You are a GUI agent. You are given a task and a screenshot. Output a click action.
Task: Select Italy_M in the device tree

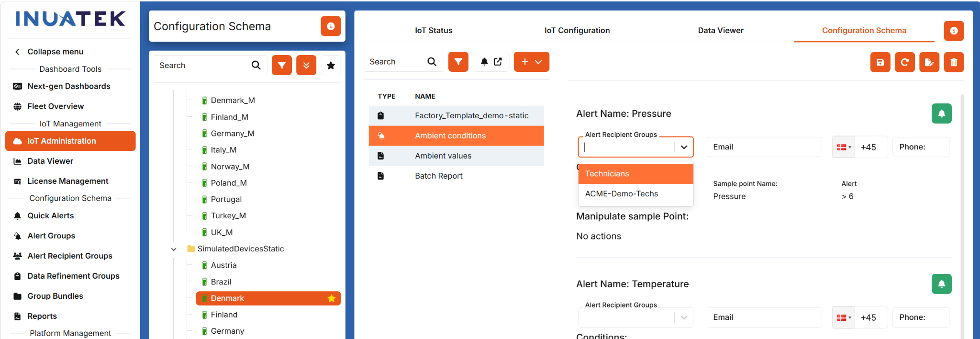pos(223,150)
